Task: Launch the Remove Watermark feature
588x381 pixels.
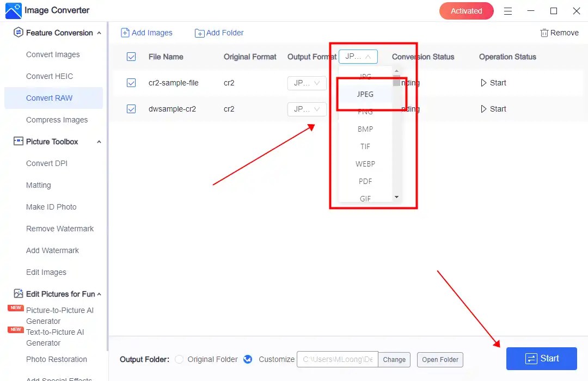Action: click(60, 229)
